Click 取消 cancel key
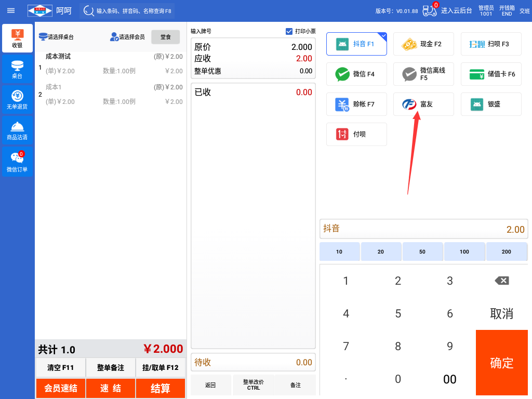The width and height of the screenshot is (532, 399). pyautogui.click(x=501, y=313)
